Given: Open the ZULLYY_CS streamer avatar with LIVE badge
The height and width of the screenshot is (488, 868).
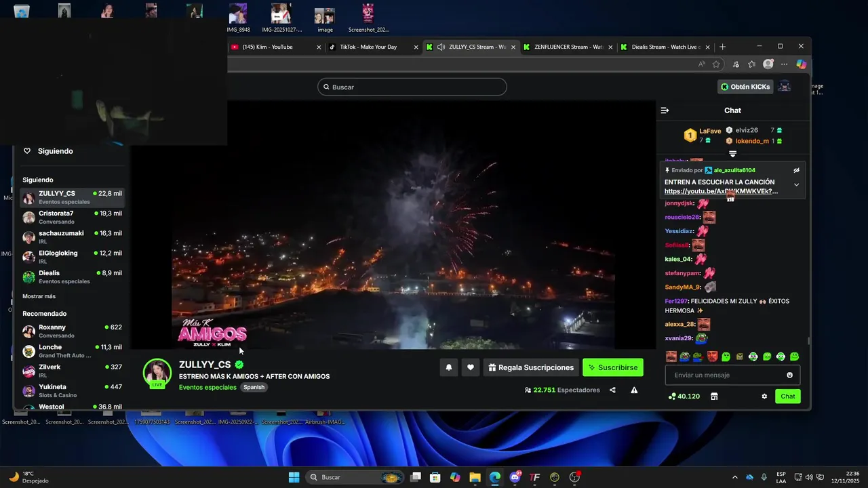Looking at the screenshot, I should click(x=157, y=373).
